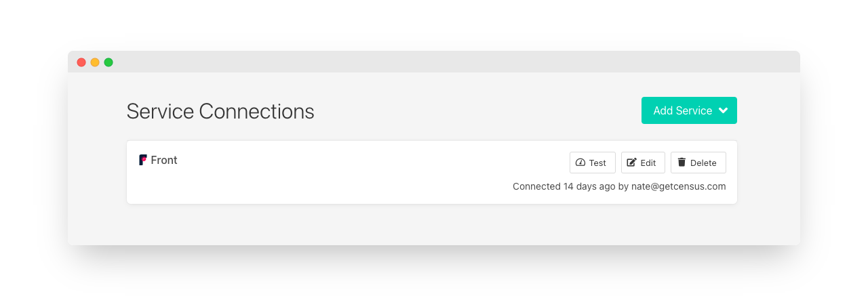Edit the Front connection
The image size is (868, 296).
[x=643, y=163]
